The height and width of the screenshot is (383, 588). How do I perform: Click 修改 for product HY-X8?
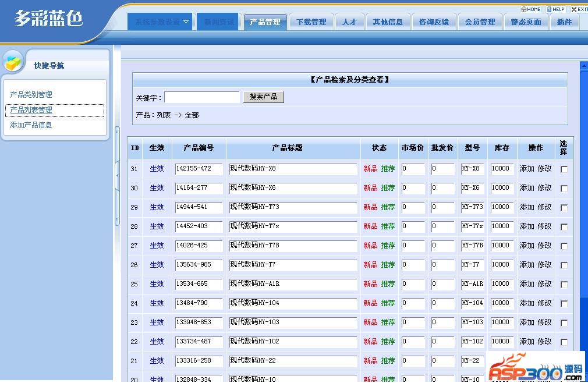(544, 169)
